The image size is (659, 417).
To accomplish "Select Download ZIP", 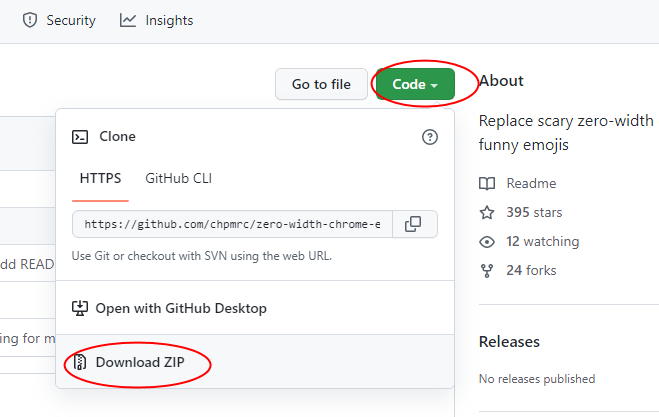I will click(255, 362).
